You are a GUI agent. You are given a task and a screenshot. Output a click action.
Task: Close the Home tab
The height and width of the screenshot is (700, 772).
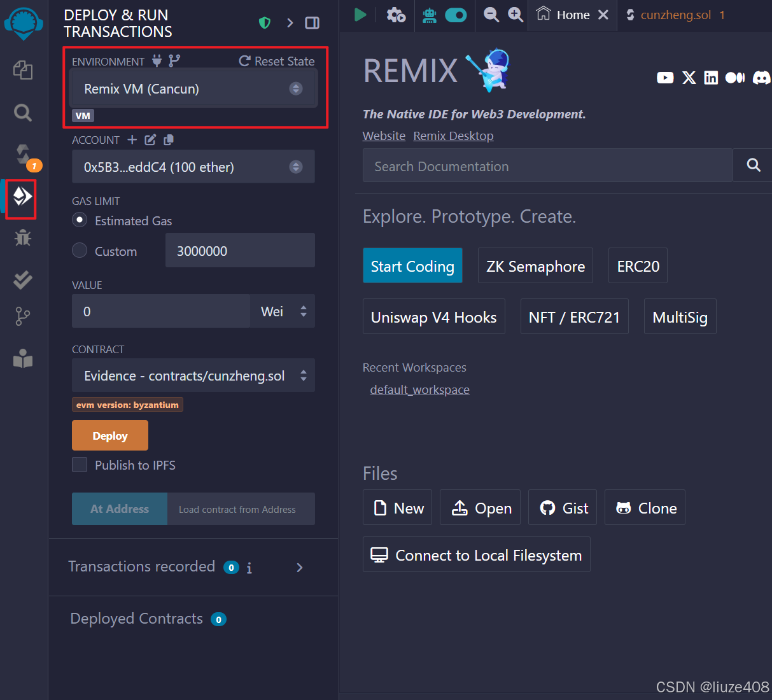tap(603, 15)
